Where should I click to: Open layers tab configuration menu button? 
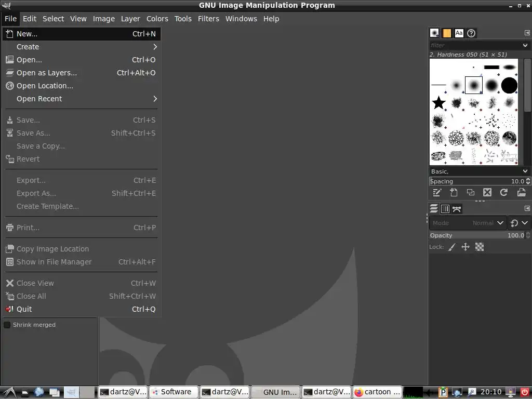pos(527,208)
